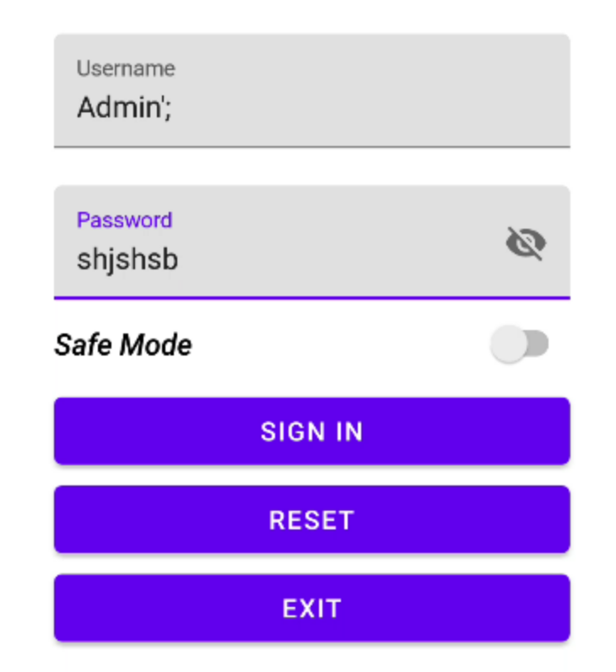Close the app with the EXIT button
This screenshot has height=672, width=616.
coord(312,608)
